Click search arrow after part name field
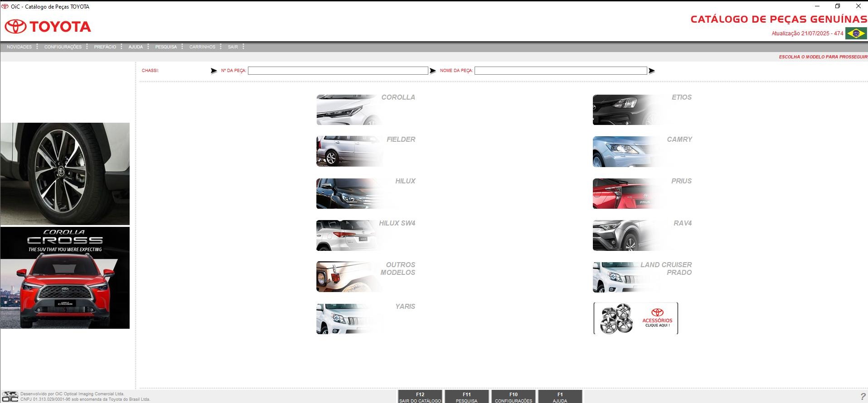This screenshot has width=868, height=403. coord(652,71)
